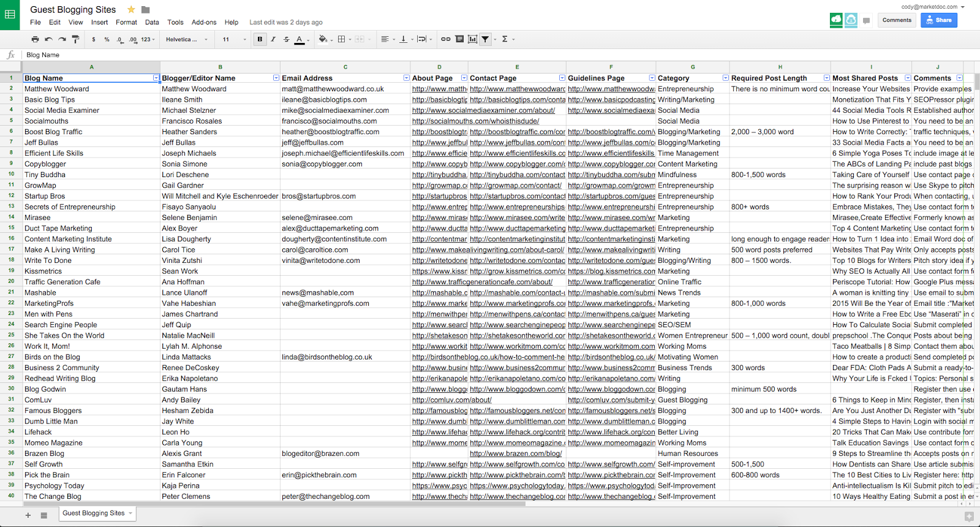Insert a chart

(472, 39)
